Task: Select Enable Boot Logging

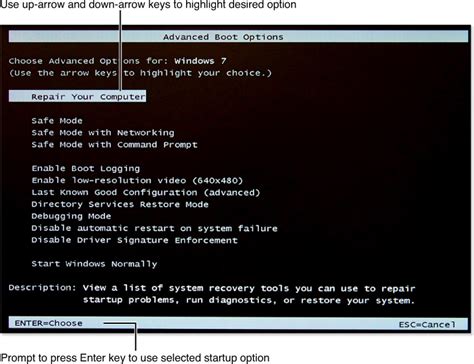Action: tap(86, 169)
